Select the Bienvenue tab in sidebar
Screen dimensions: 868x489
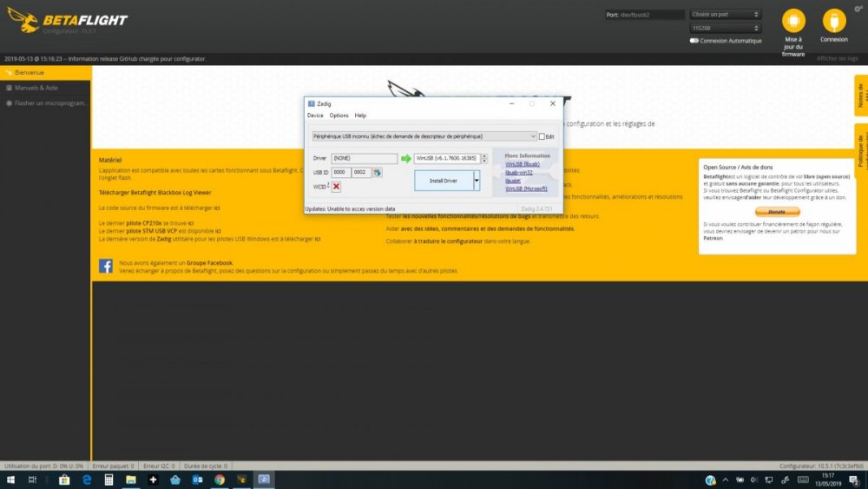[45, 73]
